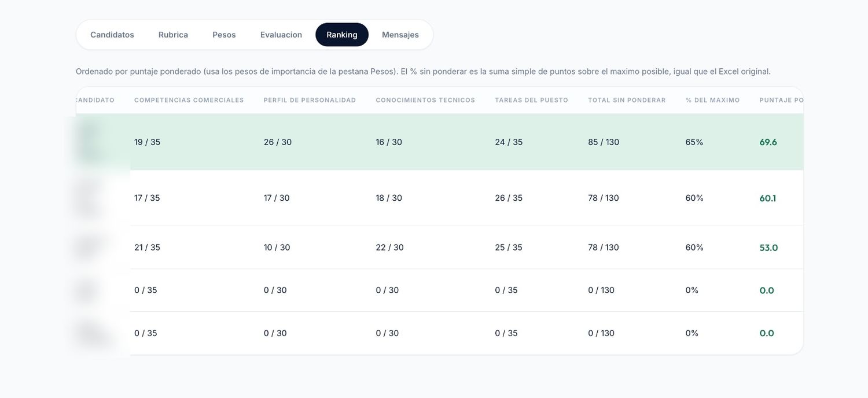Select the 22 / 30 technical knowledge cell
This screenshot has height=398, width=868.
tap(389, 248)
